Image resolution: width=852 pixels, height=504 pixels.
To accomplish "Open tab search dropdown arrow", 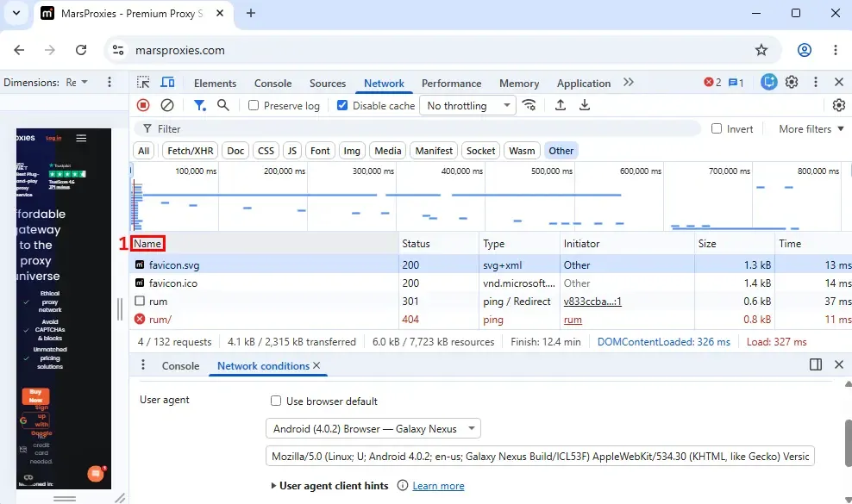I will (16, 13).
